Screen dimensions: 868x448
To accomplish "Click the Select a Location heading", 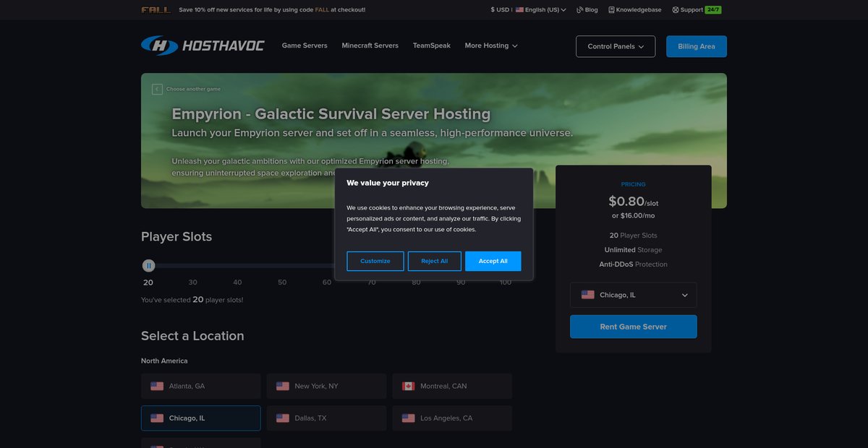I will click(192, 336).
